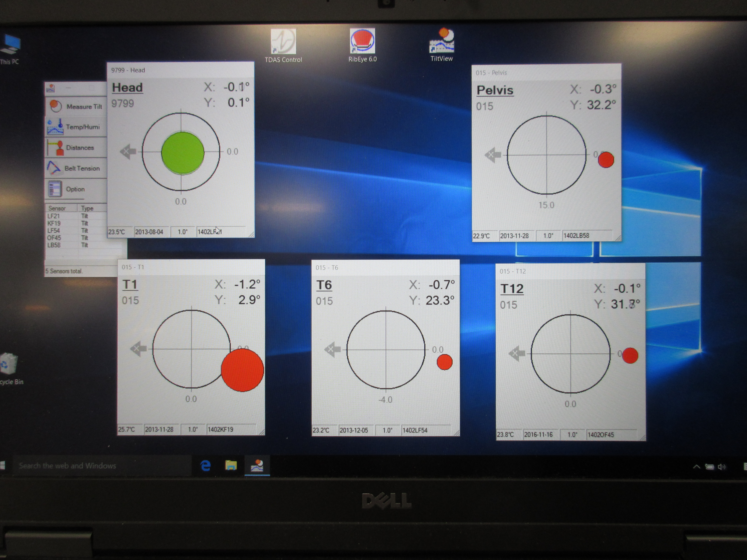Image resolution: width=747 pixels, height=560 pixels.
Task: Click the direction arrow in T12 window
Action: (x=517, y=353)
